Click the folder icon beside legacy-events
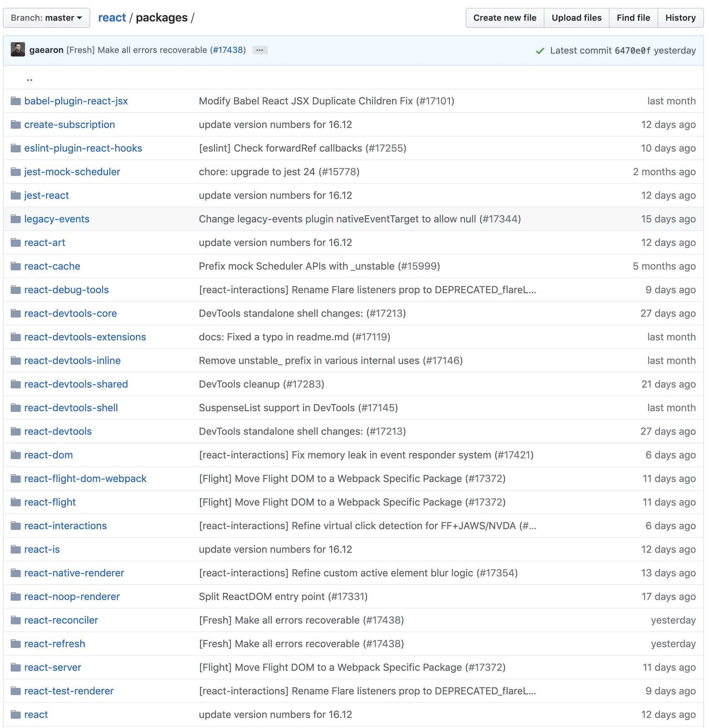This screenshot has height=728, width=709. pos(16,219)
